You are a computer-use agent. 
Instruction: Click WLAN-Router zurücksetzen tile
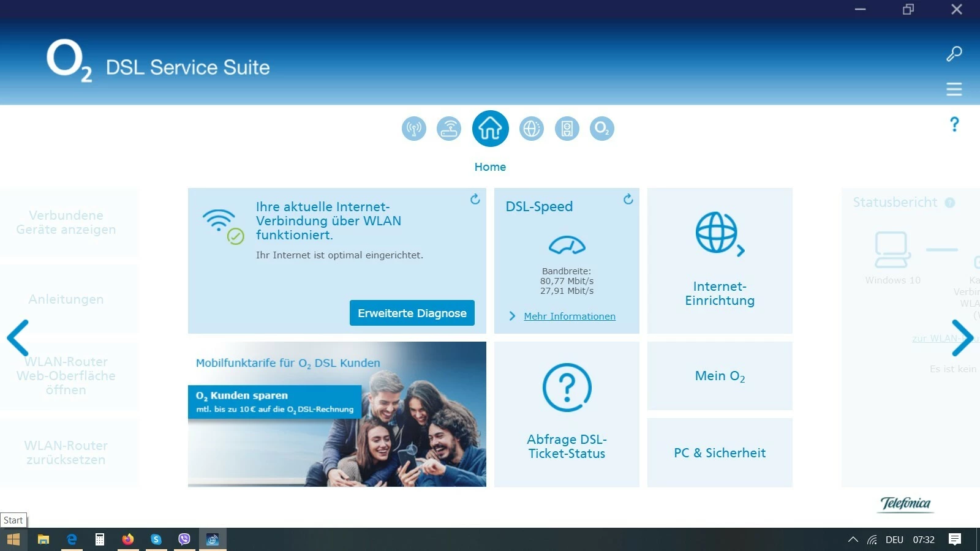pyautogui.click(x=69, y=453)
